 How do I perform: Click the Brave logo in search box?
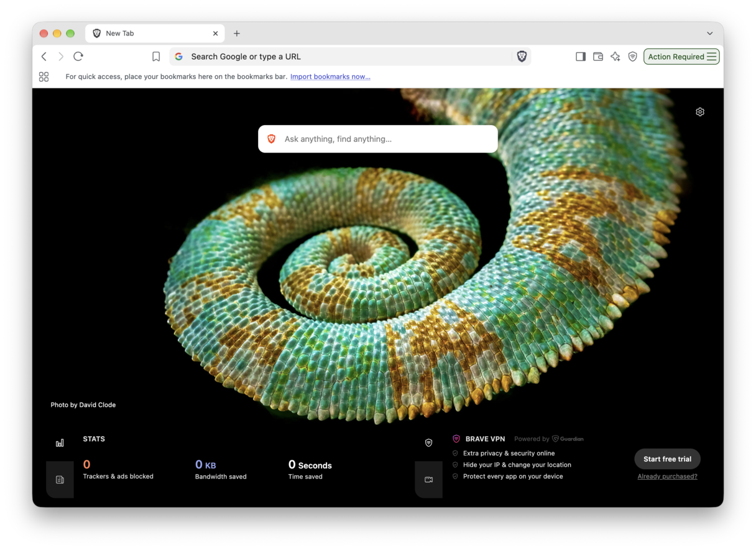(271, 139)
